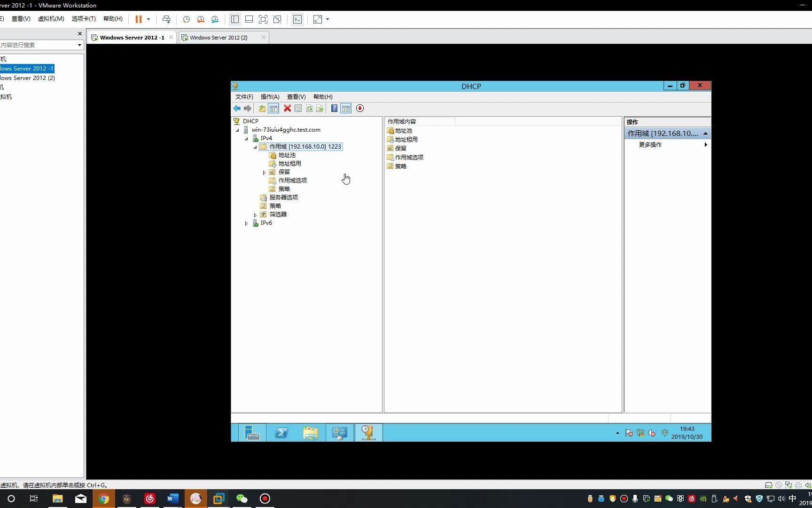This screenshot has width=812, height=508.
Task: Select DHCP root node in tree
Action: pos(250,121)
